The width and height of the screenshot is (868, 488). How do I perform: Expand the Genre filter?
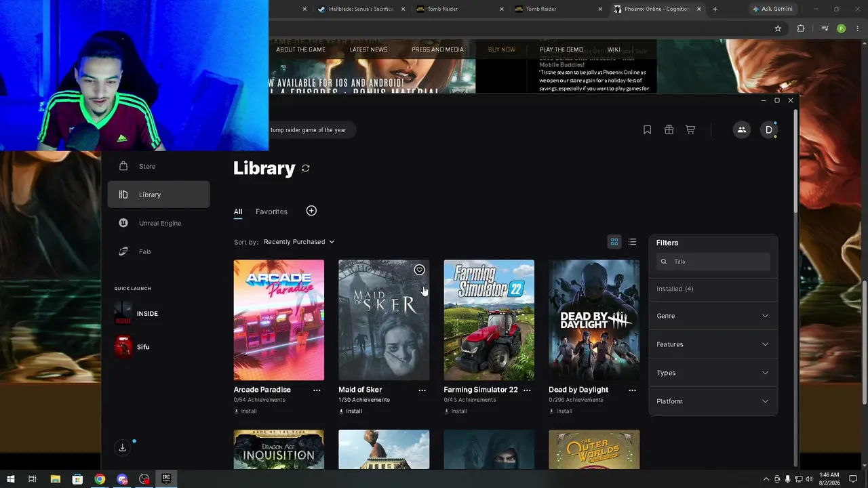point(713,316)
